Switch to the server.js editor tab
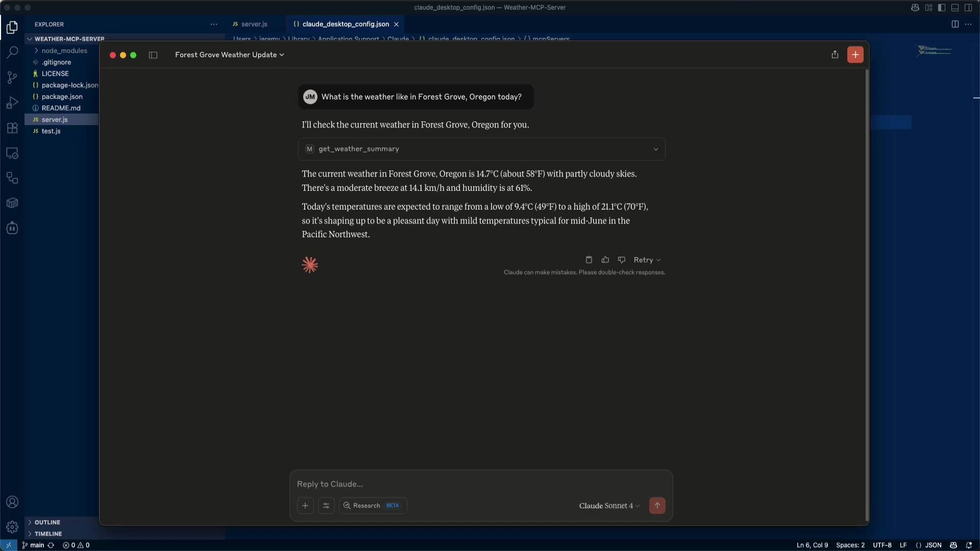The width and height of the screenshot is (980, 551). coord(254,24)
